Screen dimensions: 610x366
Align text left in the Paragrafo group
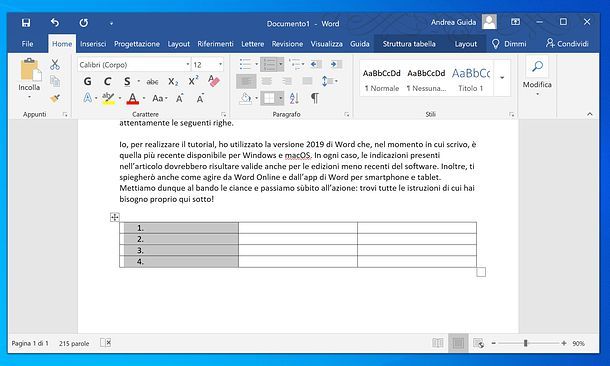coord(246,81)
